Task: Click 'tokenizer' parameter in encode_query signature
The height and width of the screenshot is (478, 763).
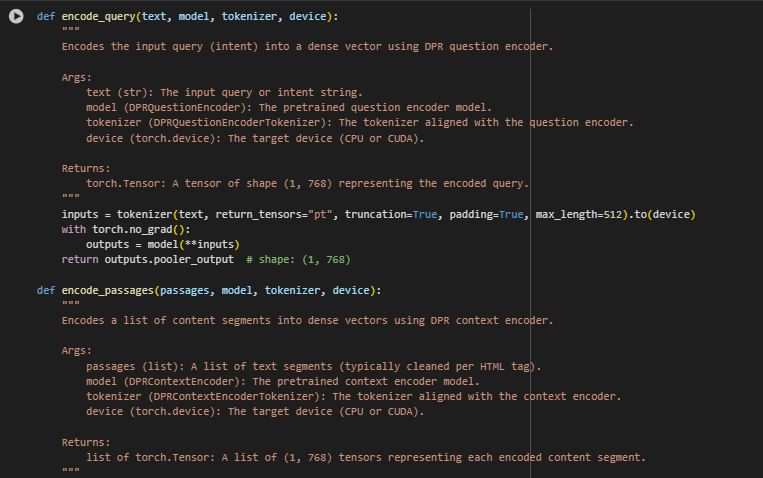Action: point(249,17)
